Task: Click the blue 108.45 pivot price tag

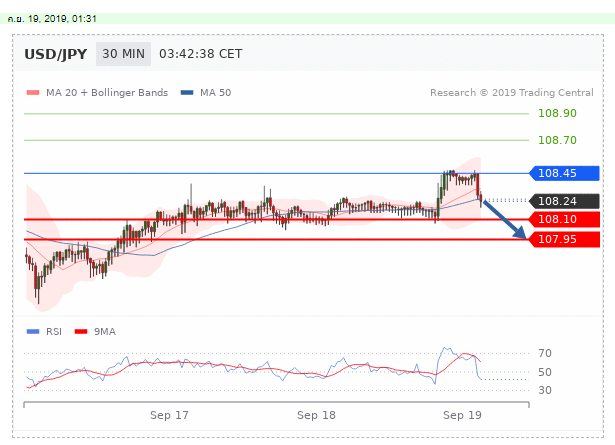Action: 564,173
